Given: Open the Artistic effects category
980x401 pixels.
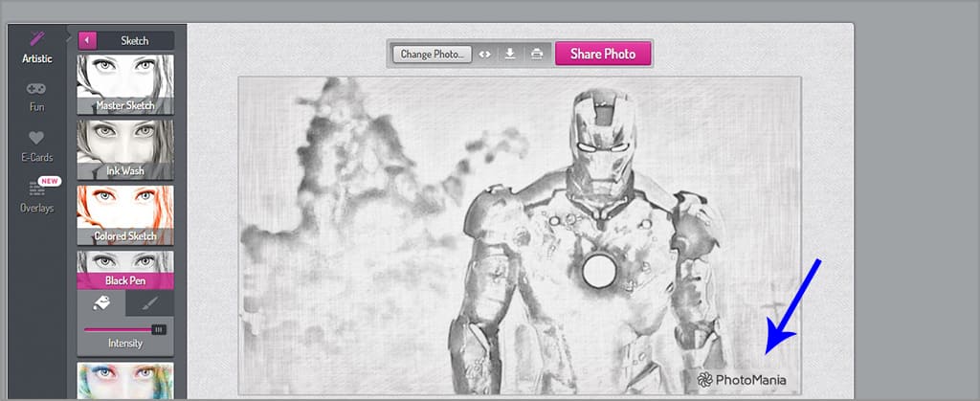Looking at the screenshot, I should (x=37, y=47).
